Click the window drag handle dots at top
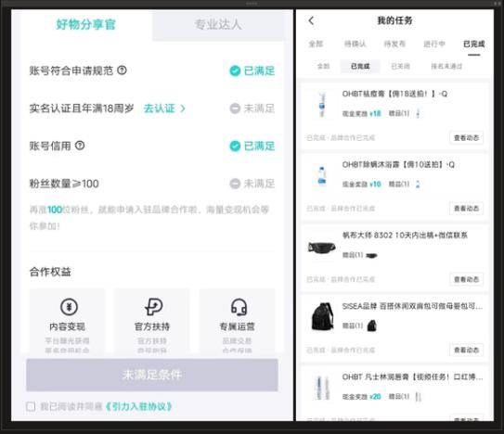 pyautogui.click(x=252, y=4)
